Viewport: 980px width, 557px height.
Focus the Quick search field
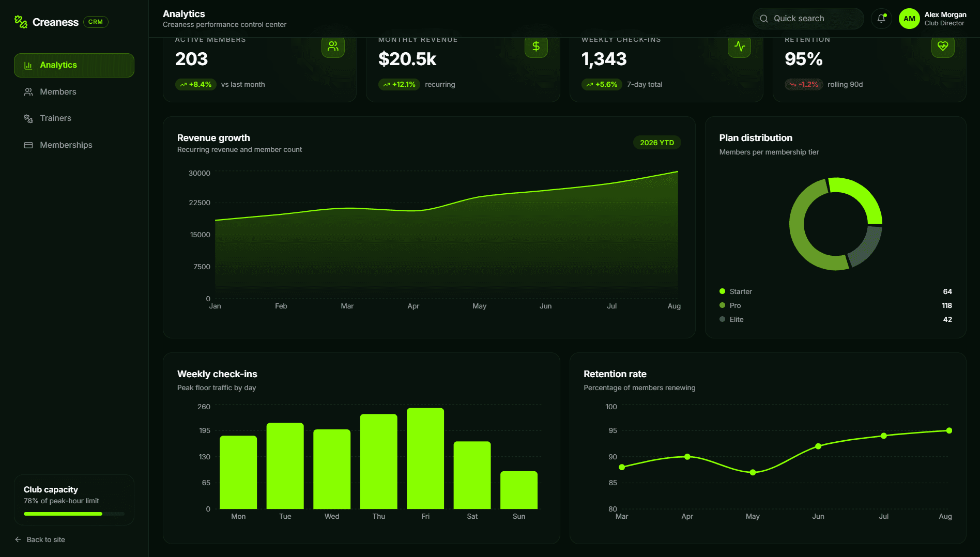pyautogui.click(x=808, y=19)
